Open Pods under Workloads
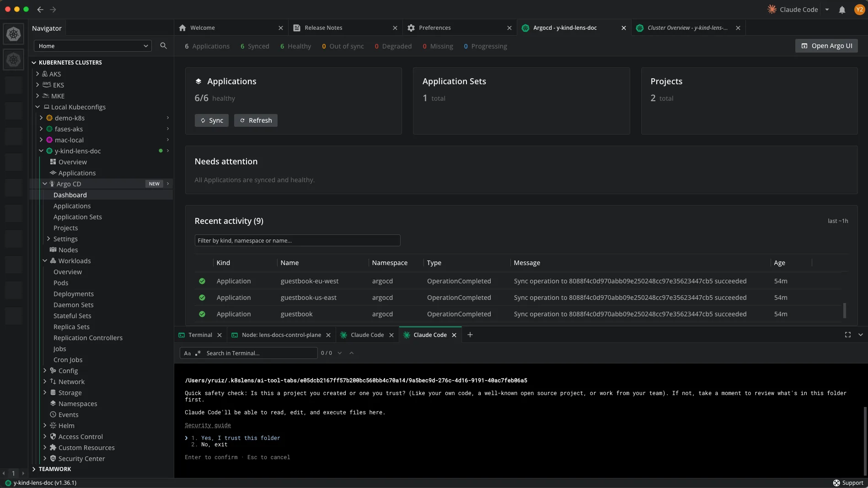 (61, 283)
